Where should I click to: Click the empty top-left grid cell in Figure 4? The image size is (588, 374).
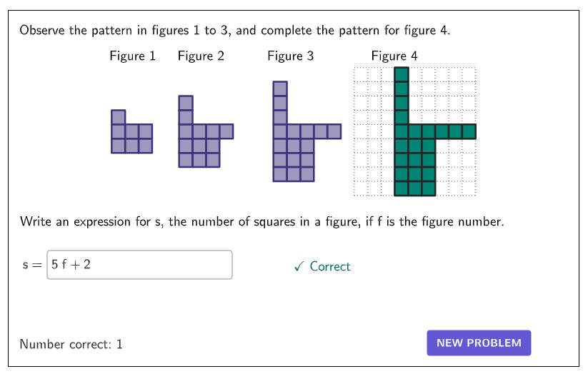point(361,74)
